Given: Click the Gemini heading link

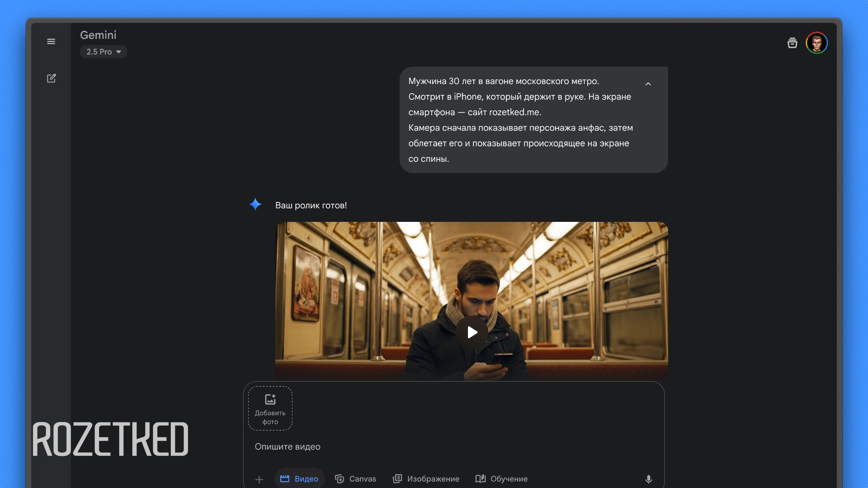Looking at the screenshot, I should tap(98, 35).
